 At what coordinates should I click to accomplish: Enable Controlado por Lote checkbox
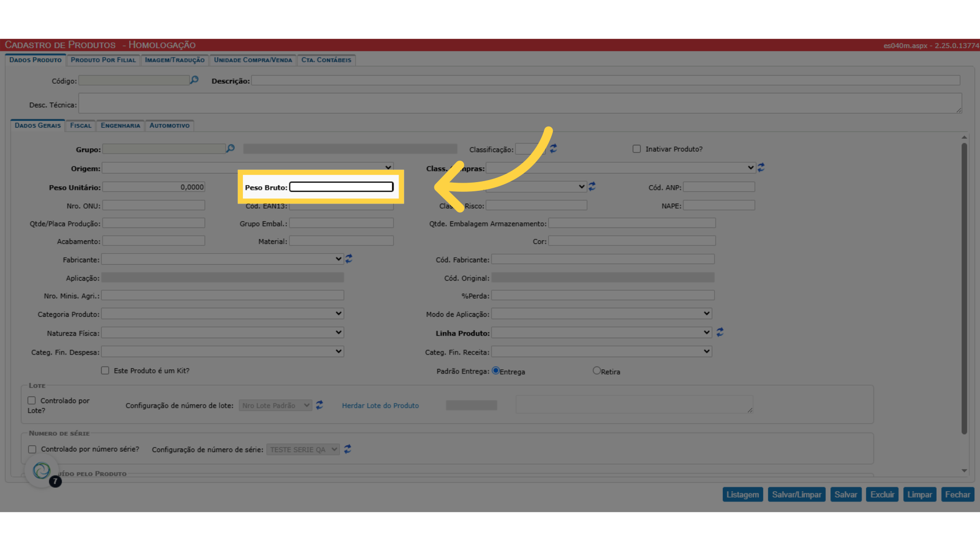click(32, 400)
